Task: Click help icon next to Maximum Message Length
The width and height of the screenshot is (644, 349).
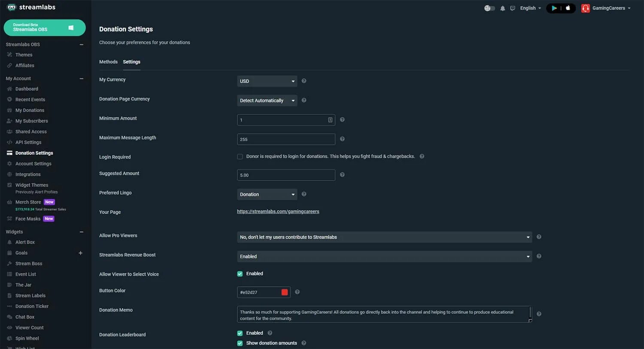Action: [342, 139]
